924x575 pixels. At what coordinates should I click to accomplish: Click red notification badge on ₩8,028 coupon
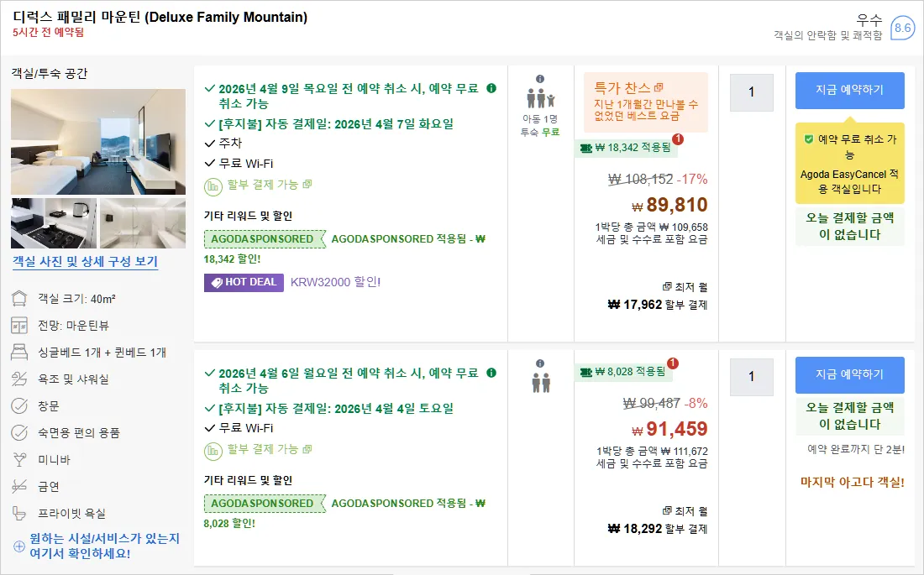click(x=672, y=363)
